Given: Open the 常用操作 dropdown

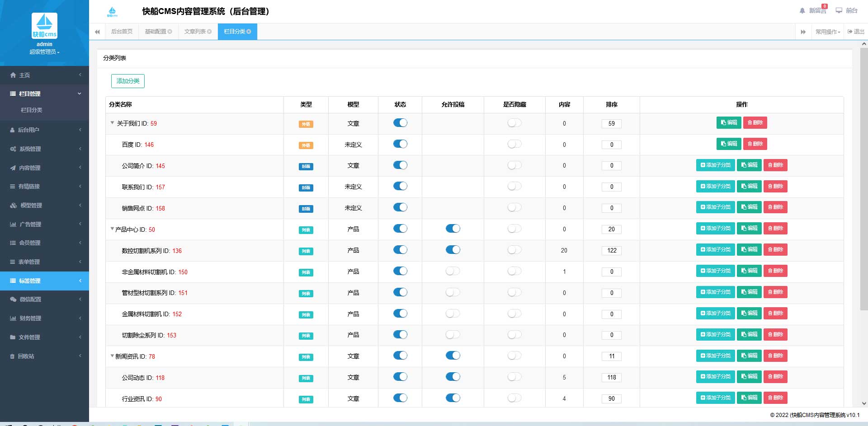Looking at the screenshot, I should 828,32.
